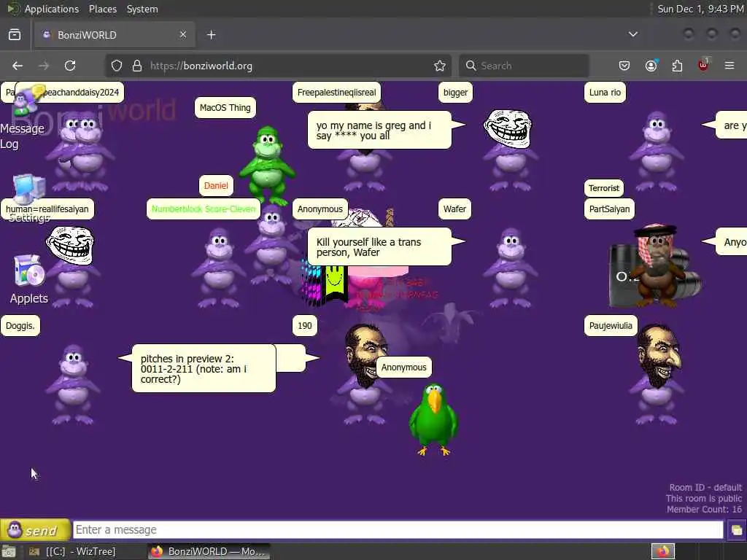Image resolution: width=747 pixels, height=560 pixels.
Task: Open the Extensions puzzle icon
Action: [x=677, y=66]
